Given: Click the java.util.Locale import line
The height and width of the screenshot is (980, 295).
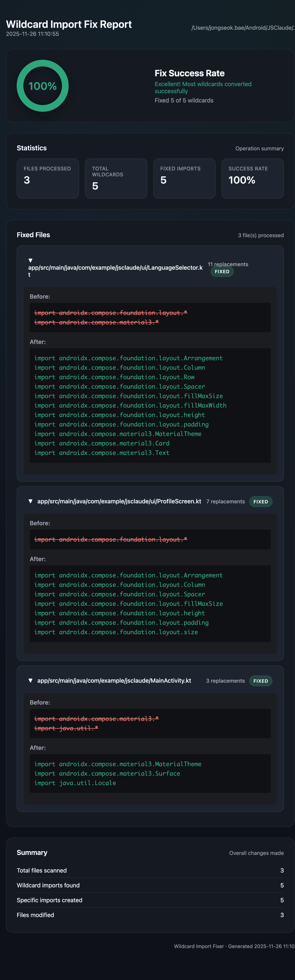Looking at the screenshot, I should [x=75, y=783].
